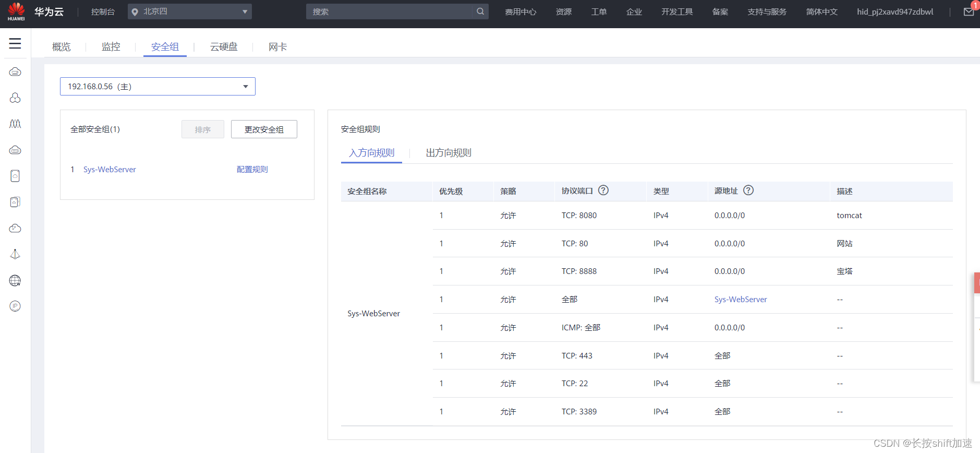
Task: Switch to the 监控 tab
Action: (x=111, y=47)
